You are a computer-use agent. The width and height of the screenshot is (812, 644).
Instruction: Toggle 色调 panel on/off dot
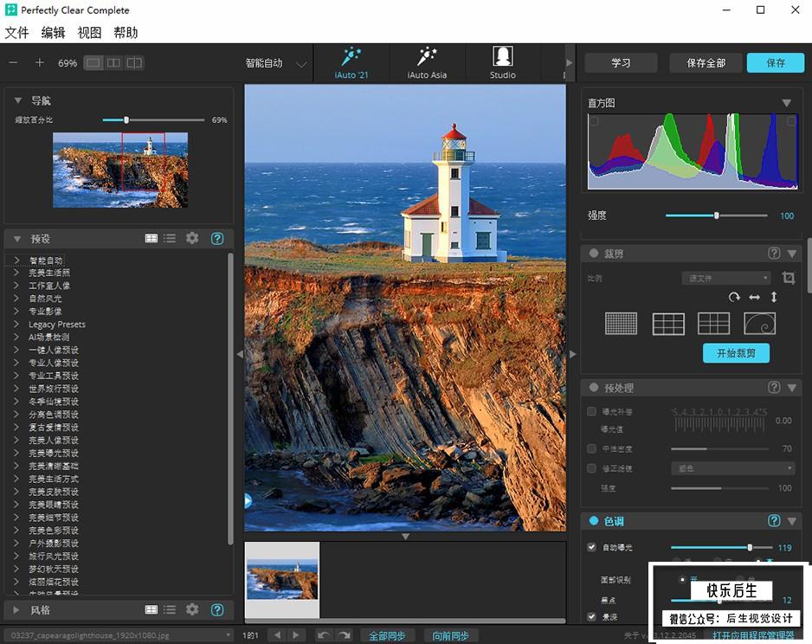pyautogui.click(x=594, y=521)
